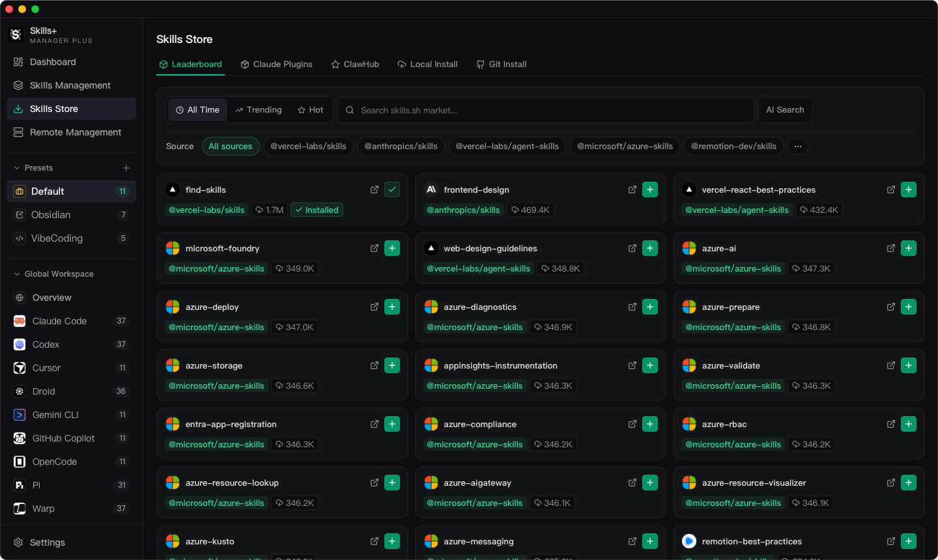Add the appinsights-instrumentation skill
The width and height of the screenshot is (938, 560).
point(650,365)
